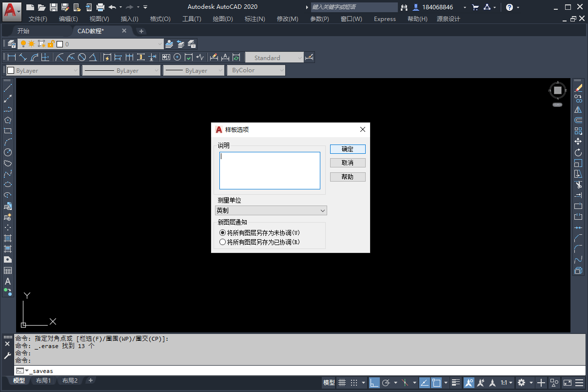Click the 取消 button in the template options dialog
Viewport: 588px width, 392px height.
348,163
